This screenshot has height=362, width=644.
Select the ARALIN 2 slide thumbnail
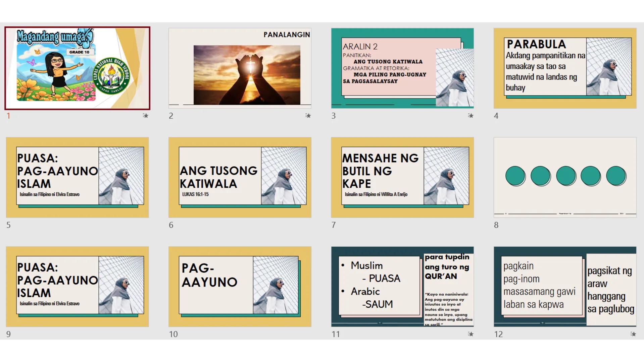pos(402,68)
